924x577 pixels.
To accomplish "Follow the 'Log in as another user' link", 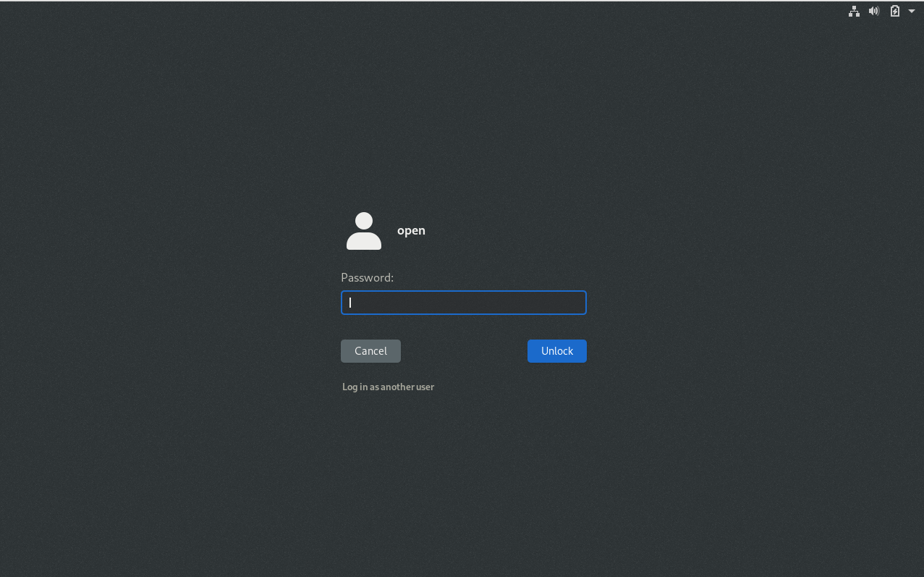I will tap(388, 387).
